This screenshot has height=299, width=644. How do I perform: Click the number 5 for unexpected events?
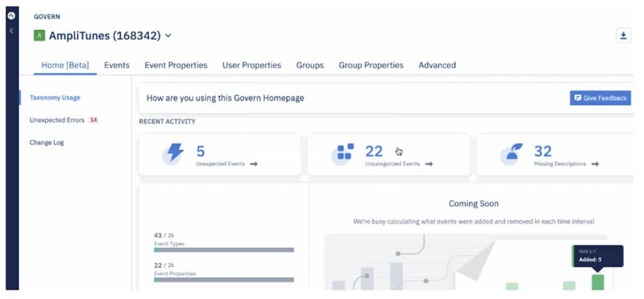pos(201,151)
